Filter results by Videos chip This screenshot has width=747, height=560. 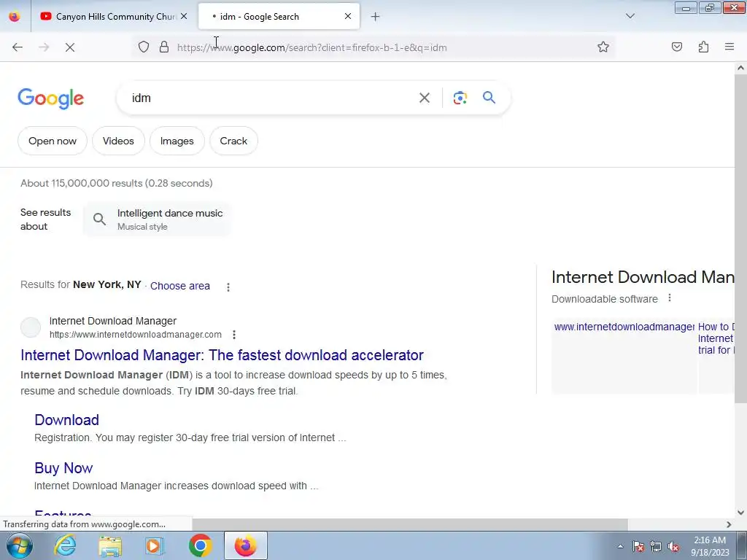point(118,141)
